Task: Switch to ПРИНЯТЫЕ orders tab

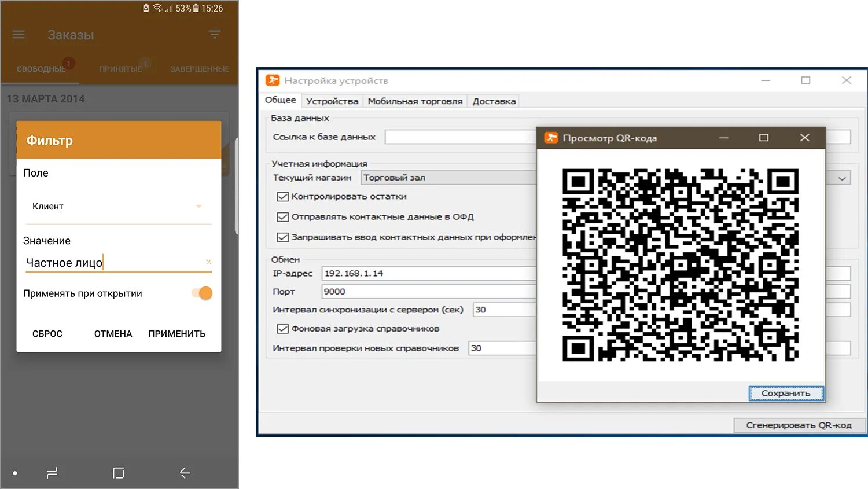Action: coord(120,69)
